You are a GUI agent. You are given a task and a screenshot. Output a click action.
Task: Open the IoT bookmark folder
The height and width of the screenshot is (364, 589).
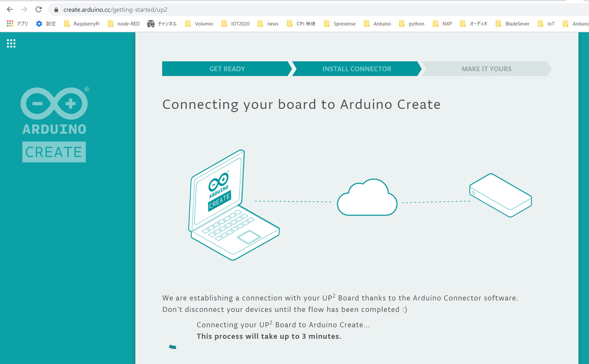click(546, 23)
